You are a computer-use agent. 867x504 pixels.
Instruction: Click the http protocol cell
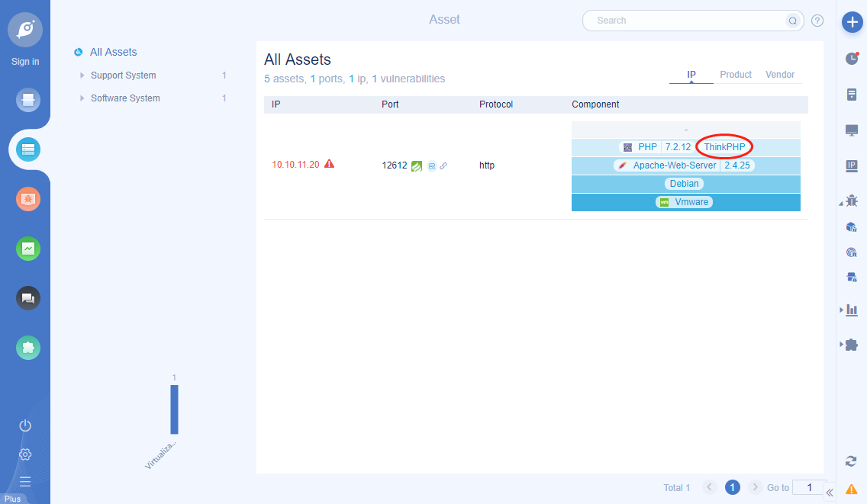[487, 165]
